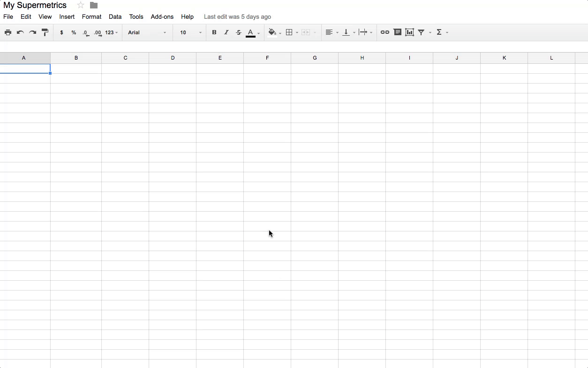Insert a comment
Viewport: 588px width, 368px height.
tap(397, 32)
